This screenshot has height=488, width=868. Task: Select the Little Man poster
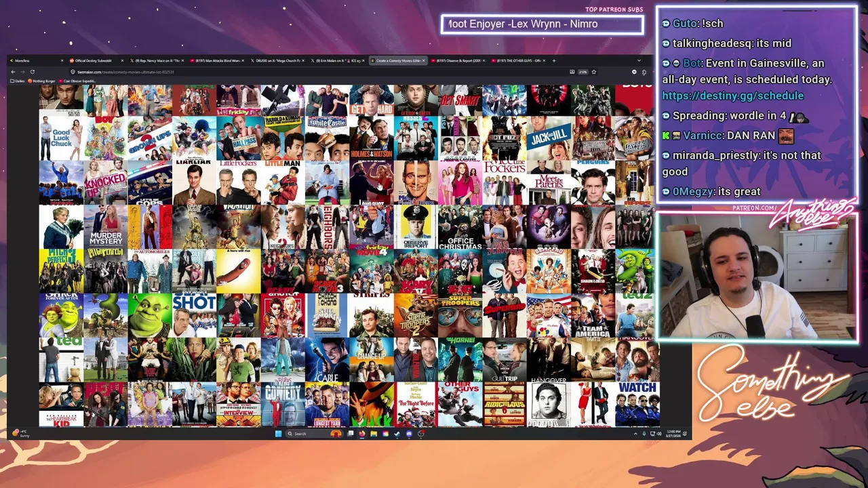point(283,182)
